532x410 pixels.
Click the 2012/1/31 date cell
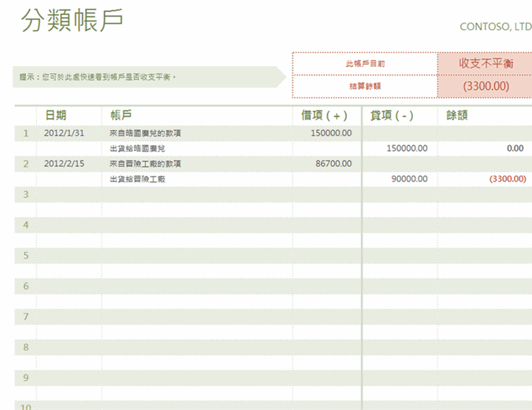(x=64, y=132)
